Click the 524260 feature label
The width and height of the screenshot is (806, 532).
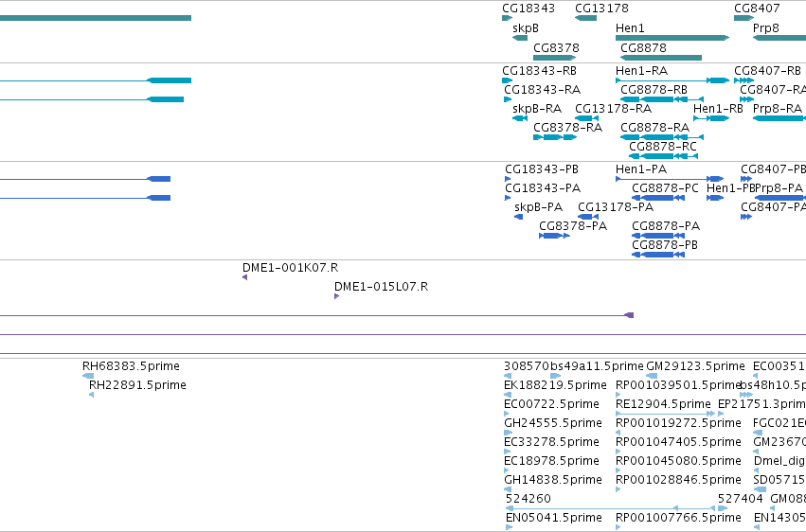click(x=528, y=499)
